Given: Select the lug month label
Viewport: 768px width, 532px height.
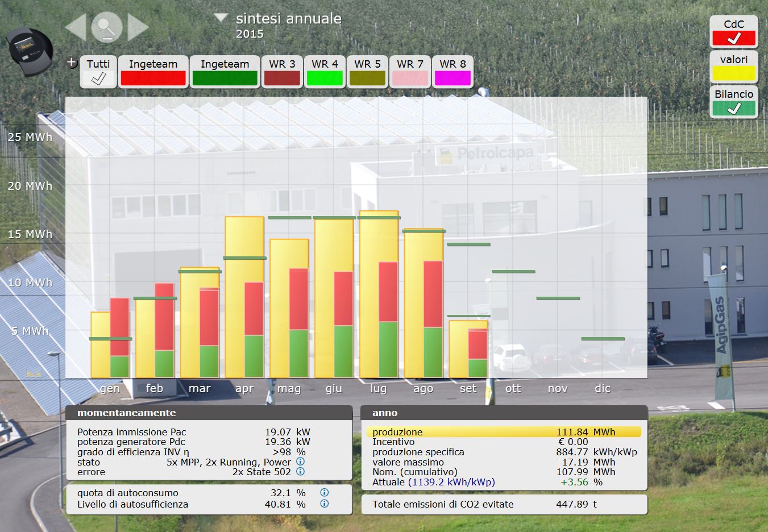Looking at the screenshot, I should point(379,389).
